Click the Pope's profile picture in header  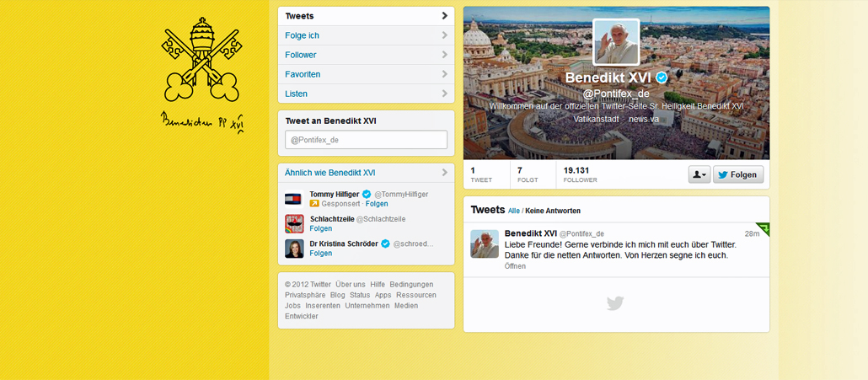pyautogui.click(x=616, y=43)
